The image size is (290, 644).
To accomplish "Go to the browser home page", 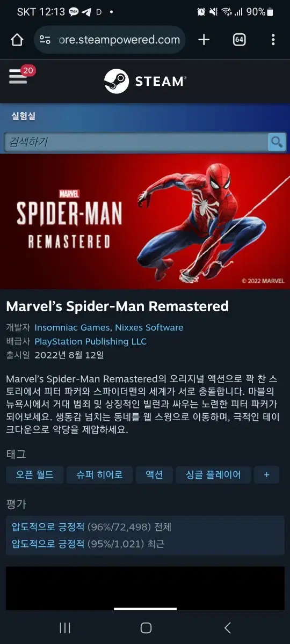I will pos(17,40).
